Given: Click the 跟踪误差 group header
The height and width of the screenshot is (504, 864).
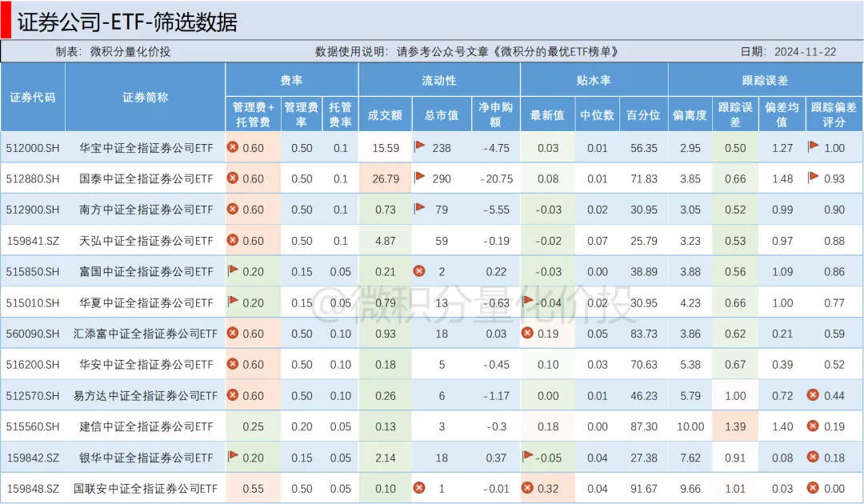Looking at the screenshot, I should [765, 81].
